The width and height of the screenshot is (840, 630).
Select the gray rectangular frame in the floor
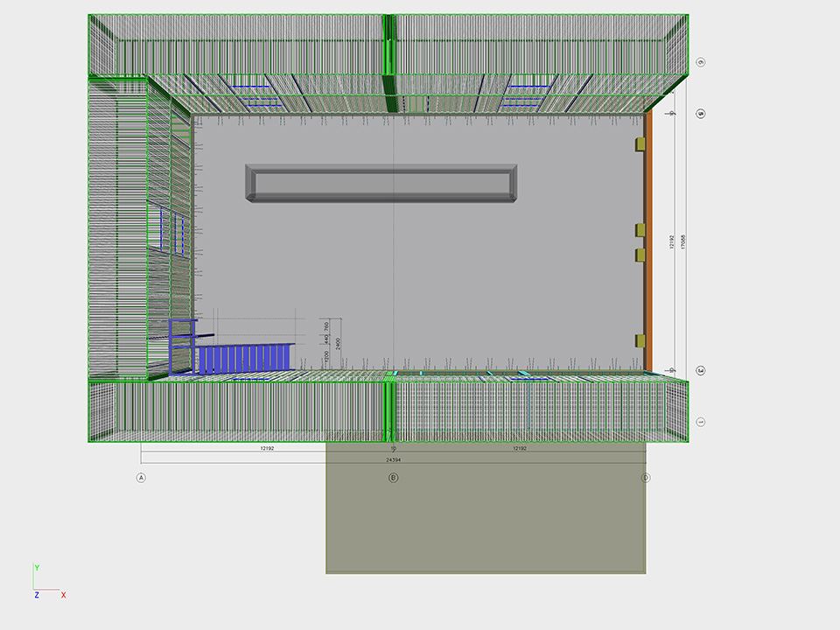(381, 184)
